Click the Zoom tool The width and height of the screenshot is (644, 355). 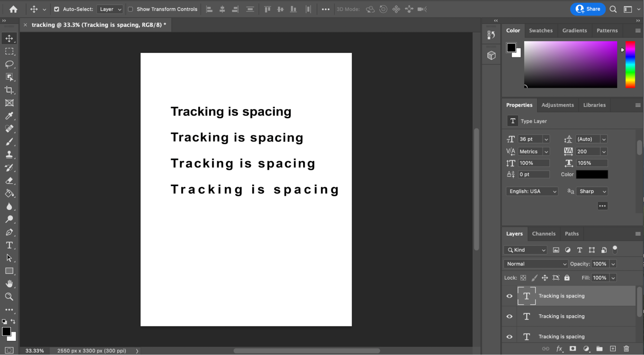(x=9, y=296)
